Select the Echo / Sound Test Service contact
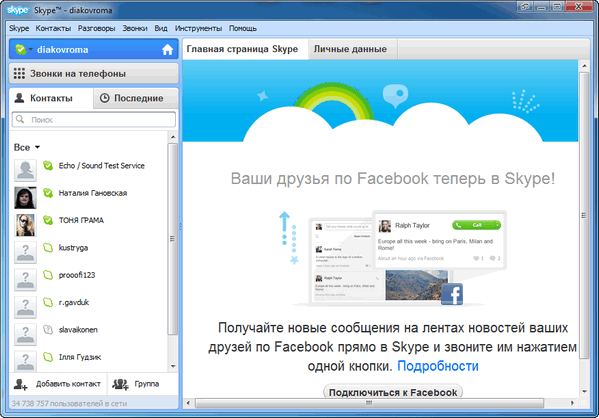Image resolution: width=599 pixels, height=418 pixels. [x=88, y=170]
